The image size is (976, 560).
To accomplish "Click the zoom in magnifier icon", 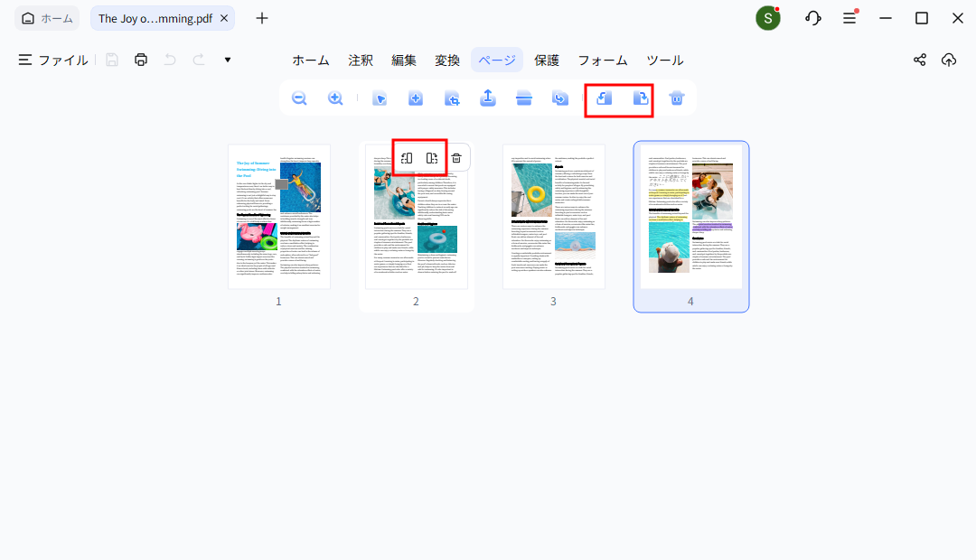I will [x=335, y=98].
